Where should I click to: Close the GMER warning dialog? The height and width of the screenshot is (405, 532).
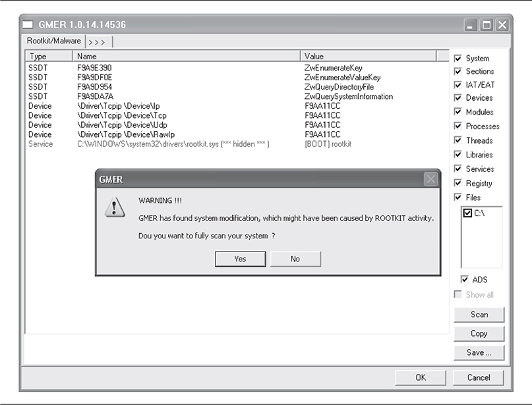(x=430, y=179)
